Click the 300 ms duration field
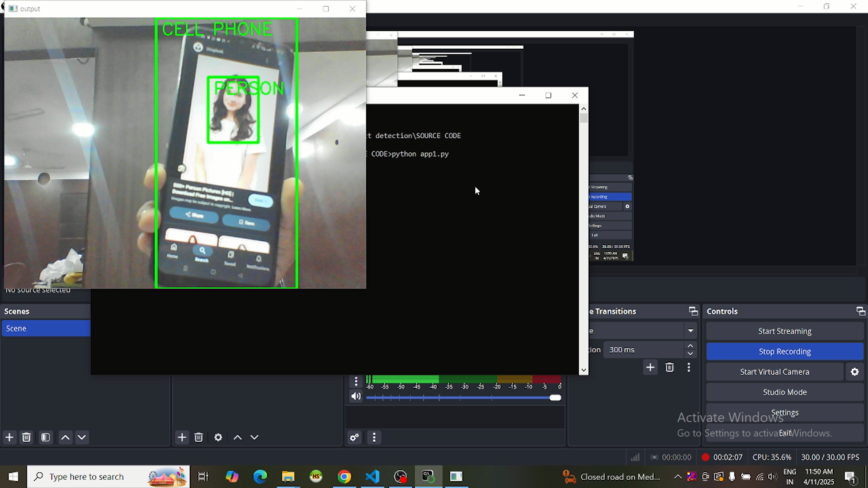 point(644,350)
